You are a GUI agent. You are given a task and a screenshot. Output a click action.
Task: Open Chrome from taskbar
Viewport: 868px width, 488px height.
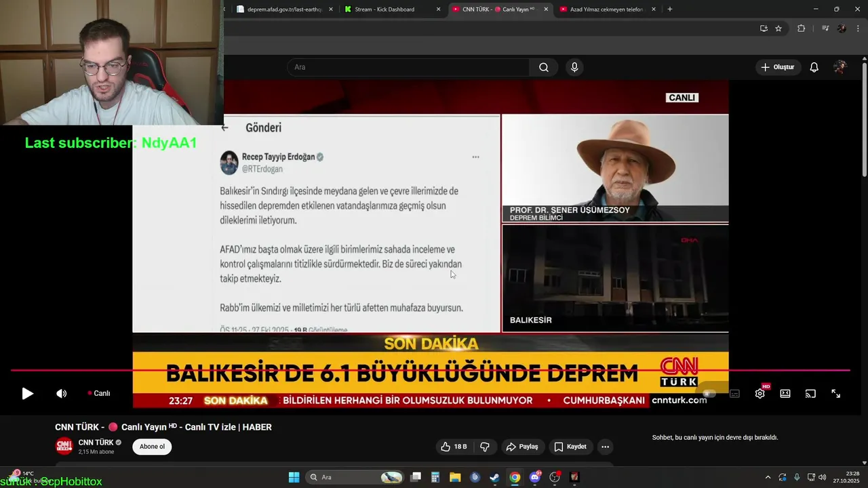[x=515, y=477]
